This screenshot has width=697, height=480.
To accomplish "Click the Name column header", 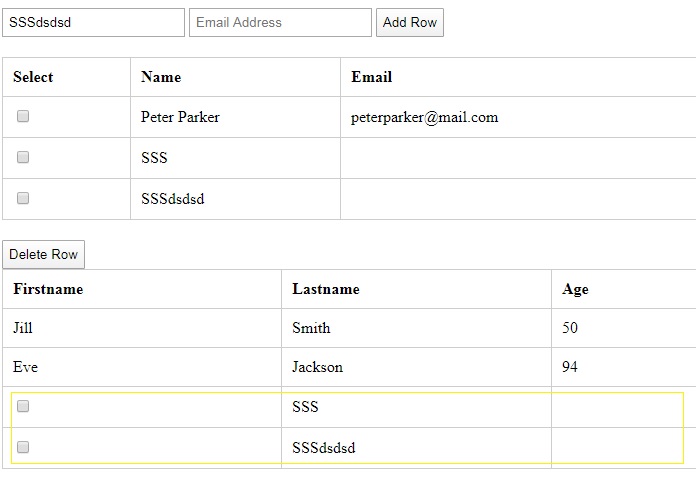I will click(x=235, y=77).
